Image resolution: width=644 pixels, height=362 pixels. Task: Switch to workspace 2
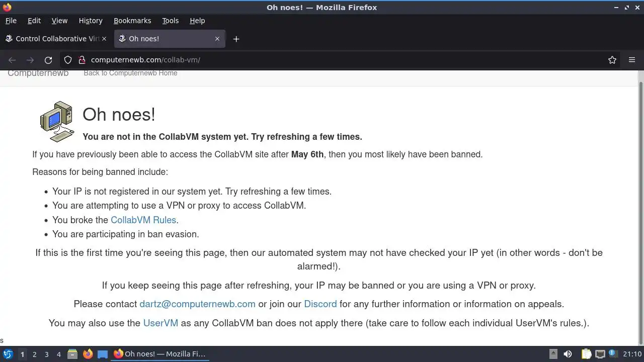point(34,354)
